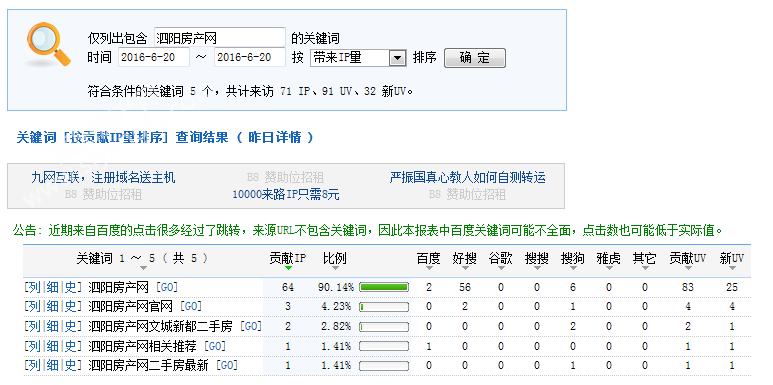Screen dimensions: 773x385
Task: Click 细 for the 泗阳房产网二手房最新 row
Action: pyautogui.click(x=53, y=365)
